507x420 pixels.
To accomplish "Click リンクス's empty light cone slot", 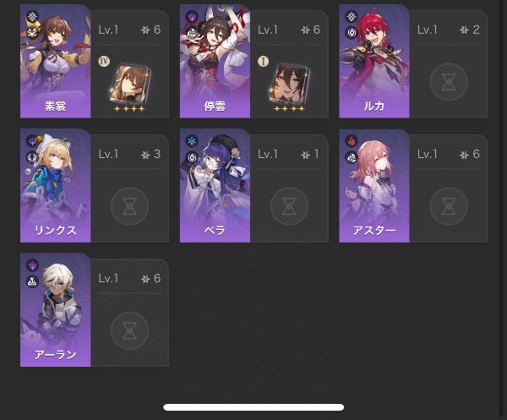I will 129,206.
